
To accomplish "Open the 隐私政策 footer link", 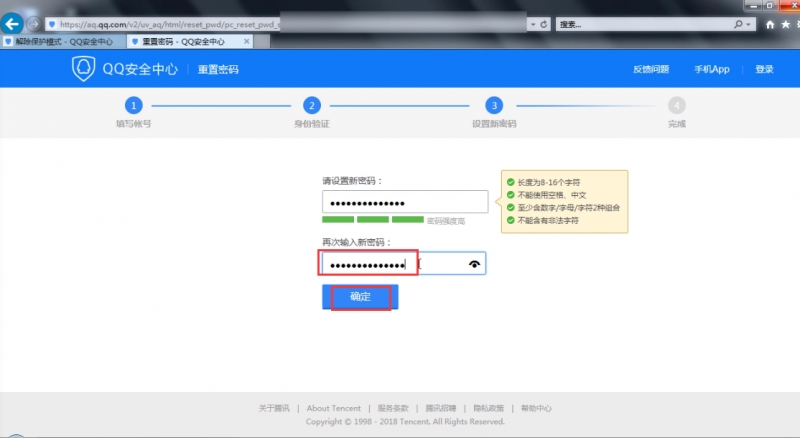I will [x=488, y=408].
